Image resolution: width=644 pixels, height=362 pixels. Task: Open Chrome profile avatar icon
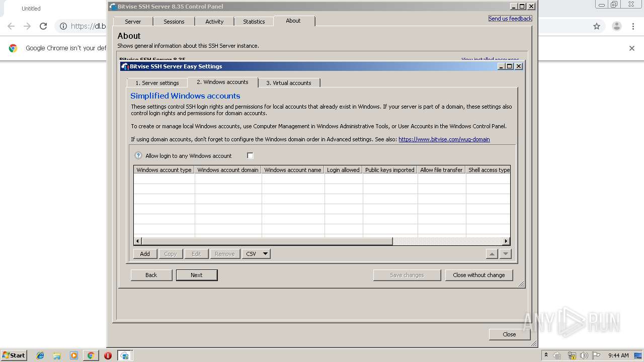point(617,26)
